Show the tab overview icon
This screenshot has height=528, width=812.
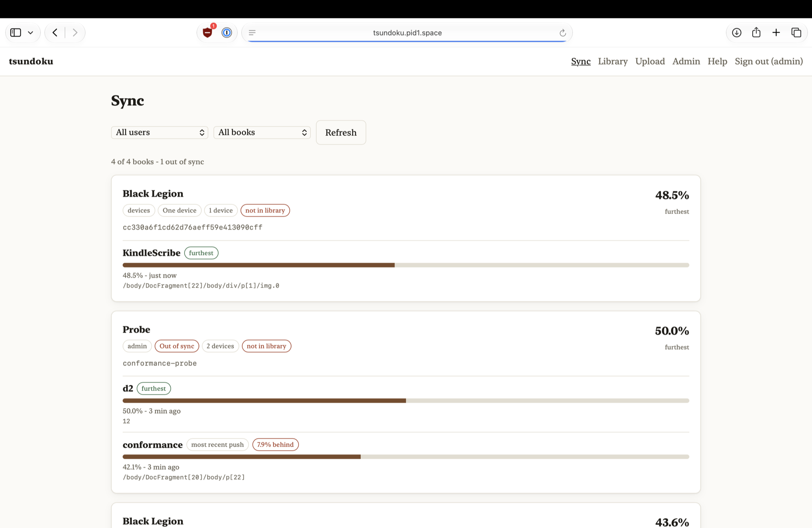[x=796, y=32]
